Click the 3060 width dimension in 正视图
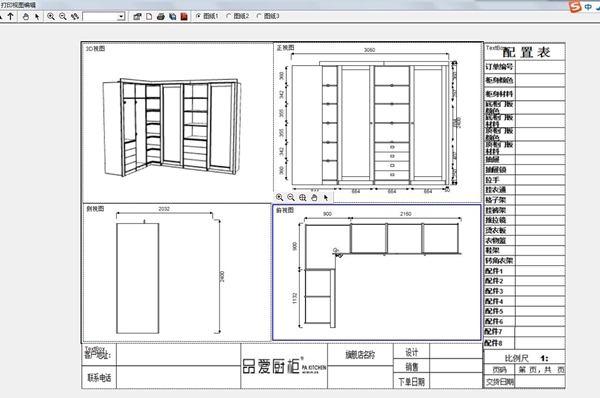 click(370, 50)
